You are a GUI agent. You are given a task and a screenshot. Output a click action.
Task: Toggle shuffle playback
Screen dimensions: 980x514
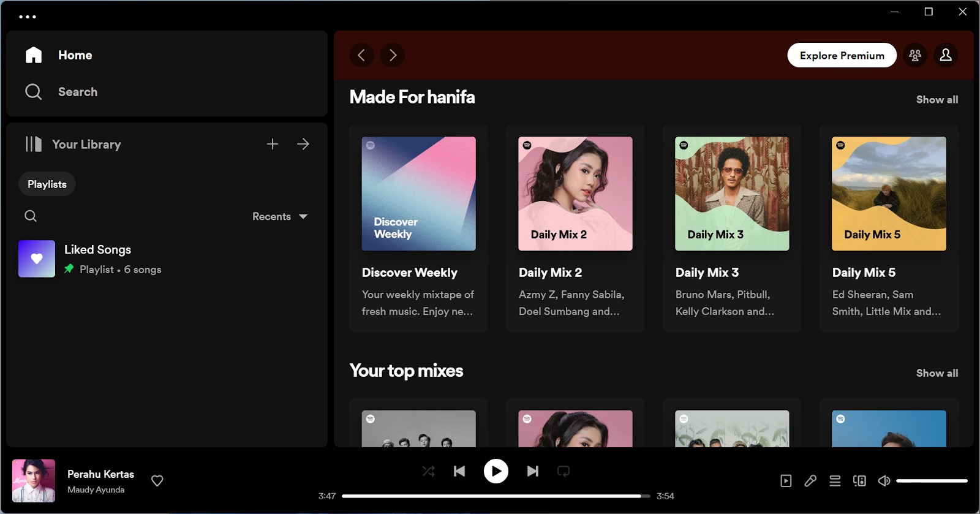[429, 471]
